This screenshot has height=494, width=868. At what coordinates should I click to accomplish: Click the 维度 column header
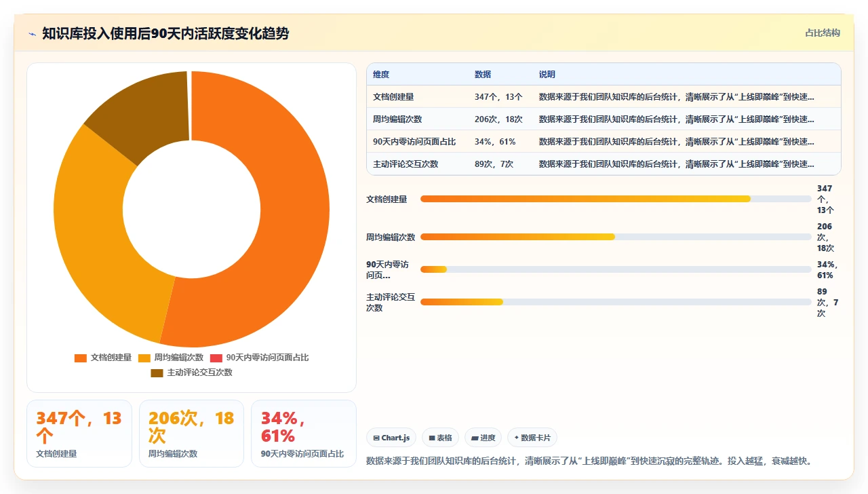point(381,74)
